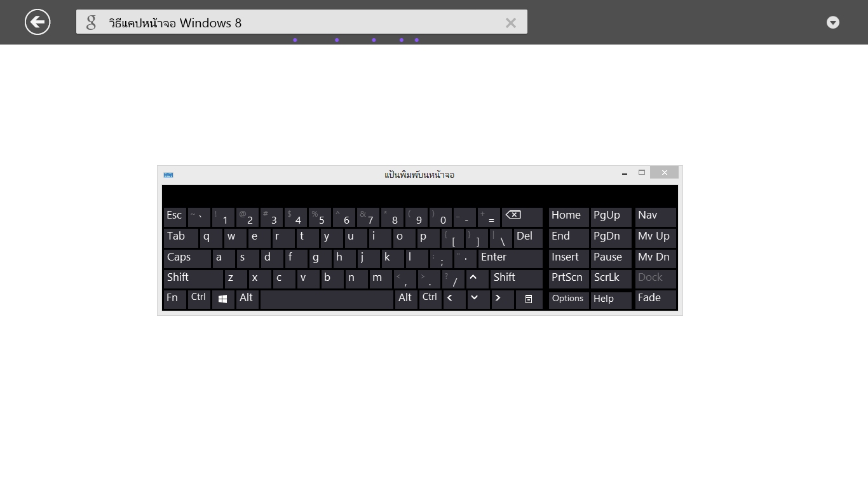The image size is (868, 488).
Task: Tap the left square bracket key
Action: click(x=452, y=238)
